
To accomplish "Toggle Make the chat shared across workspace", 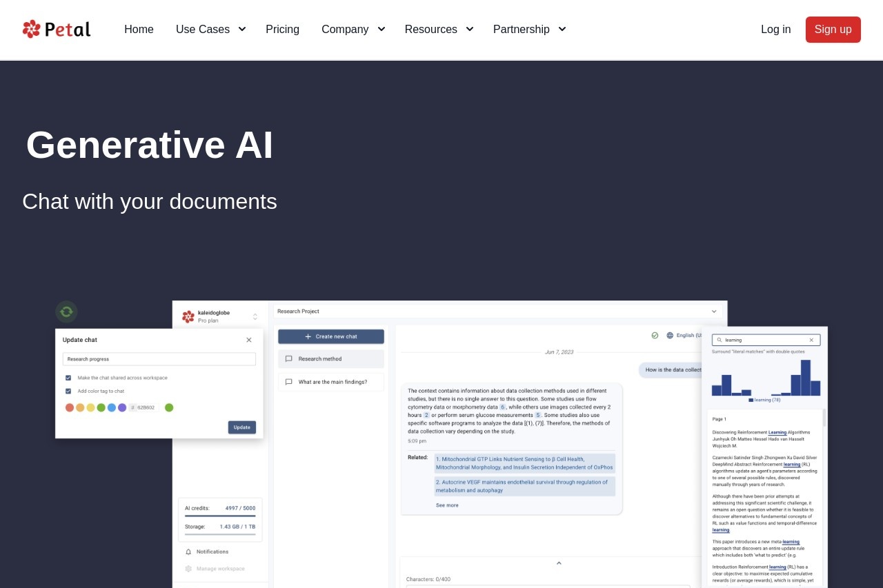I will pyautogui.click(x=68, y=378).
